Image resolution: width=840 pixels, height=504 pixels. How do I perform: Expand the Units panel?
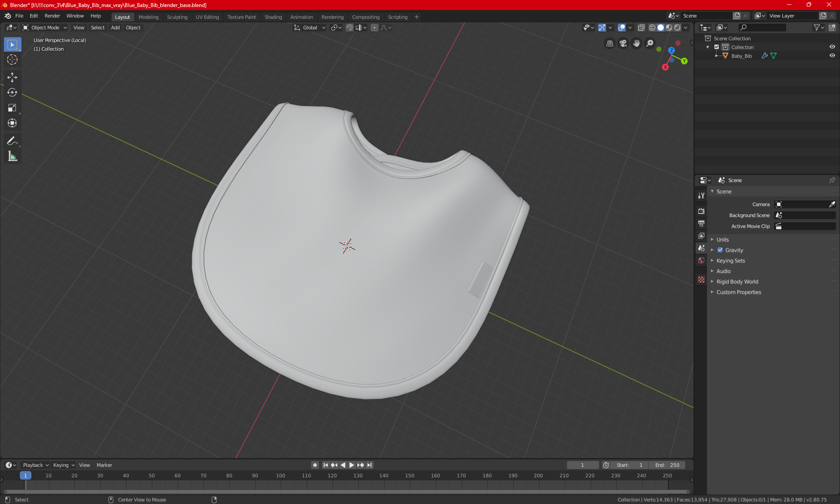722,240
